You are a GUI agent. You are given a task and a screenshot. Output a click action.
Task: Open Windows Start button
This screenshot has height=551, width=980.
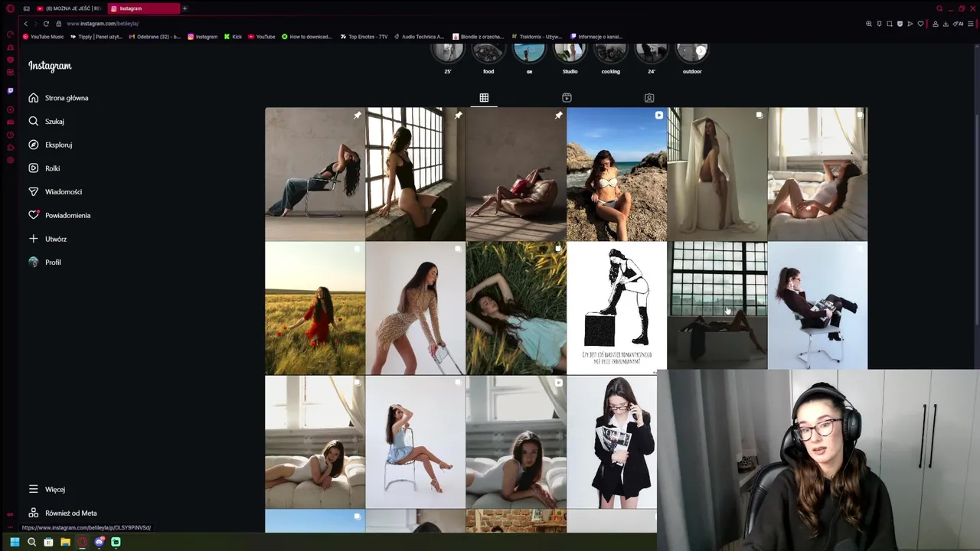point(15,542)
